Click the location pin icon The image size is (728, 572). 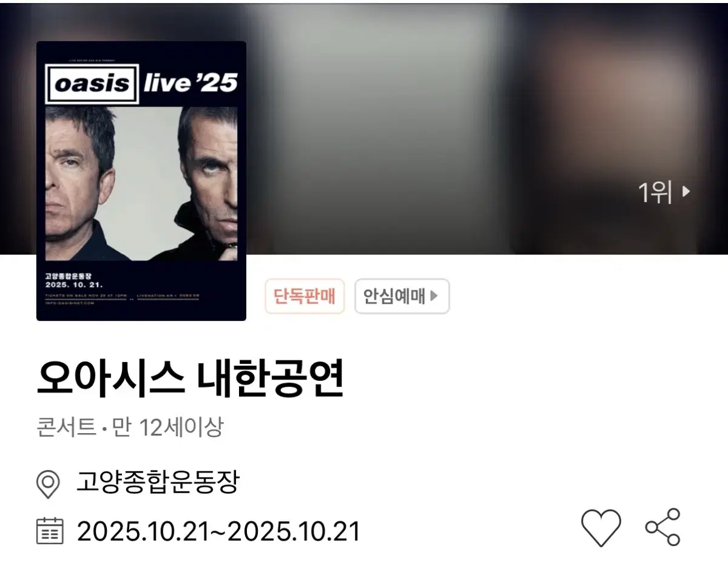48,484
